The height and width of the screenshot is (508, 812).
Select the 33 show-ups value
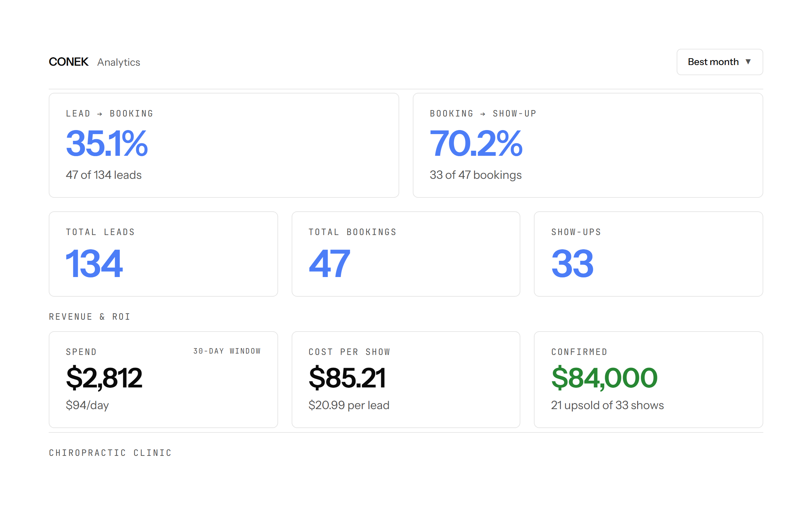(572, 263)
